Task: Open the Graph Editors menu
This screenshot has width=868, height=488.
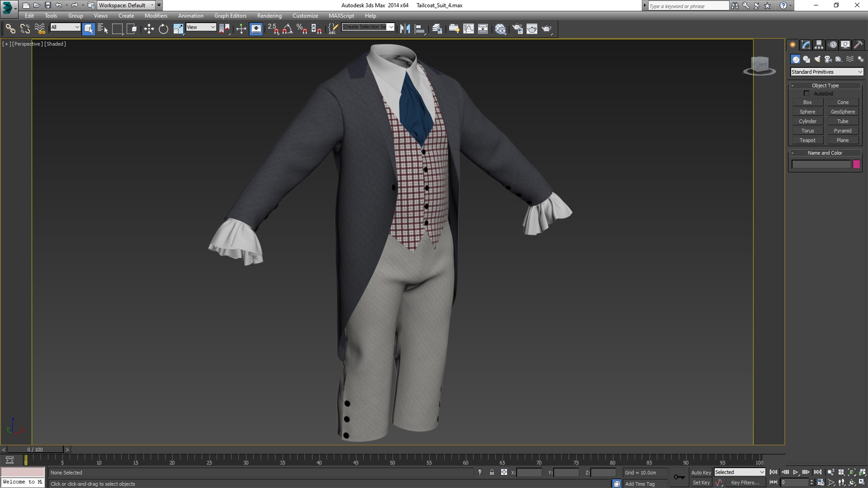Action: [x=230, y=16]
